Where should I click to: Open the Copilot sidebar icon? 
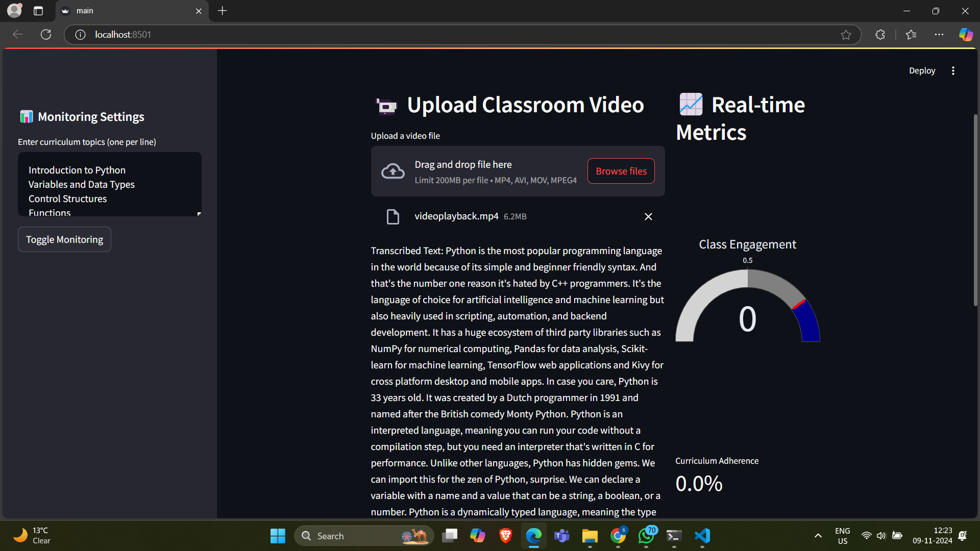pos(966,35)
